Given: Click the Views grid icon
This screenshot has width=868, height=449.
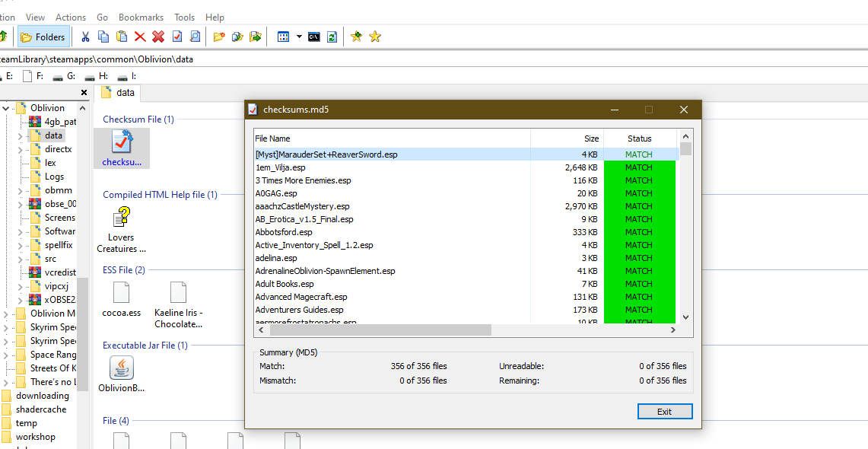Looking at the screenshot, I should pos(284,37).
